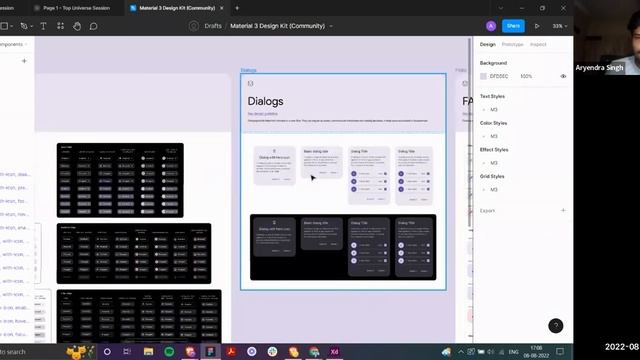
Task: Click the taskbar clock and date
Action: tap(536, 352)
